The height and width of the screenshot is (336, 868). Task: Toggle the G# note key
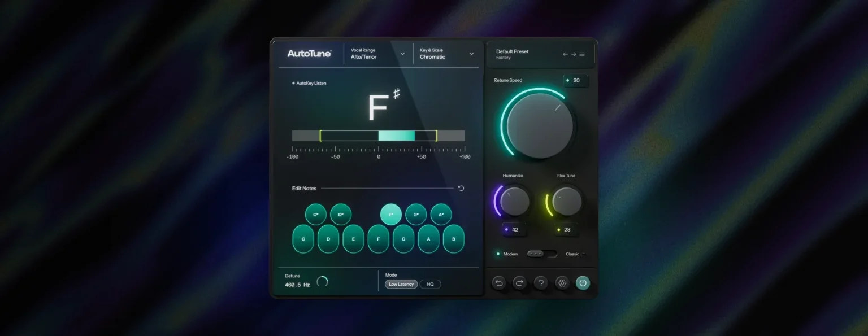coord(416,215)
